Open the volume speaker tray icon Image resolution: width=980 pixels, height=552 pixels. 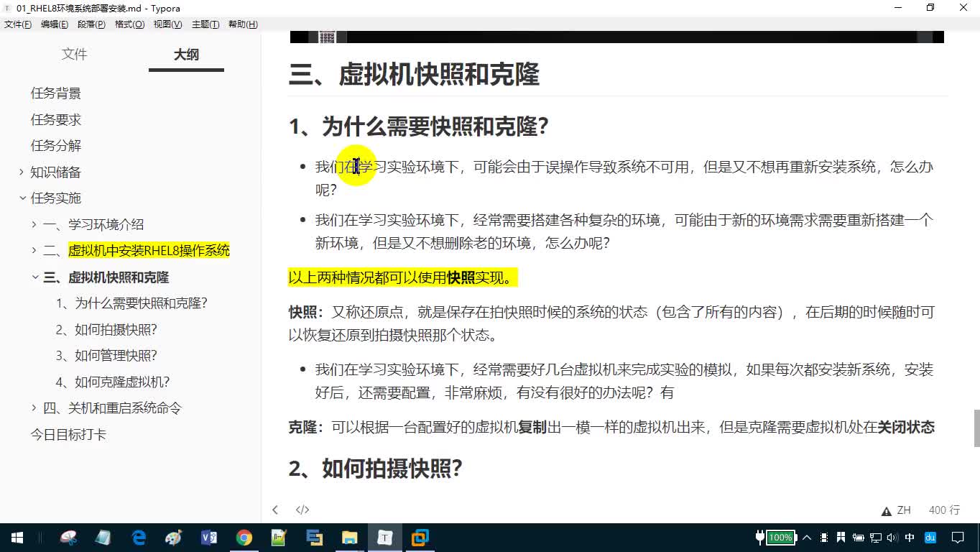[892, 538]
